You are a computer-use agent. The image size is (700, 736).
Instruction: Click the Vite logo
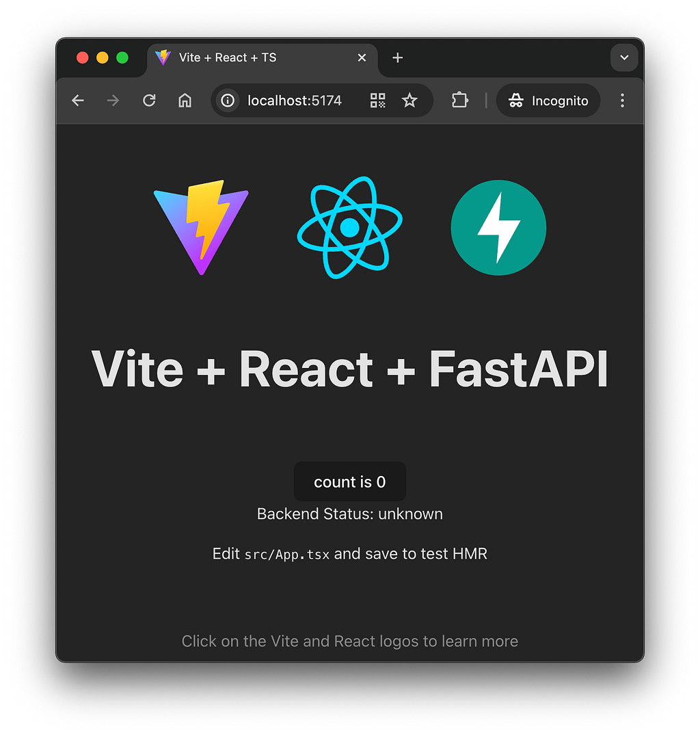pos(201,227)
